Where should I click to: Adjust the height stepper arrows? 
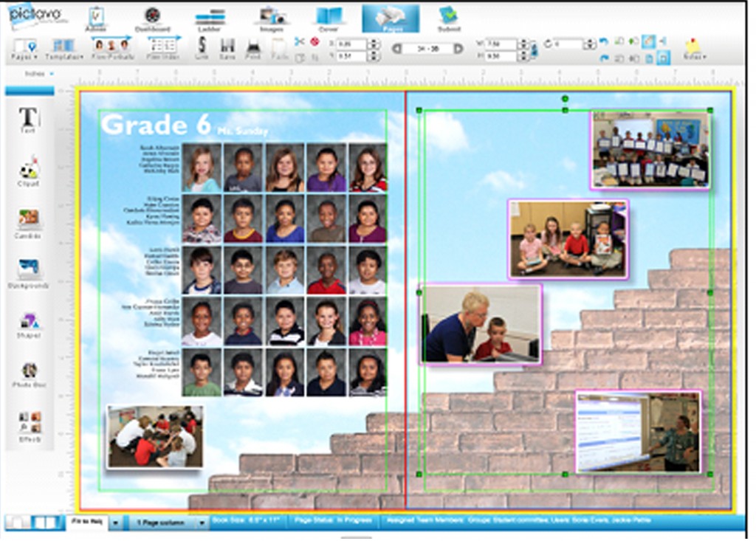coord(523,56)
